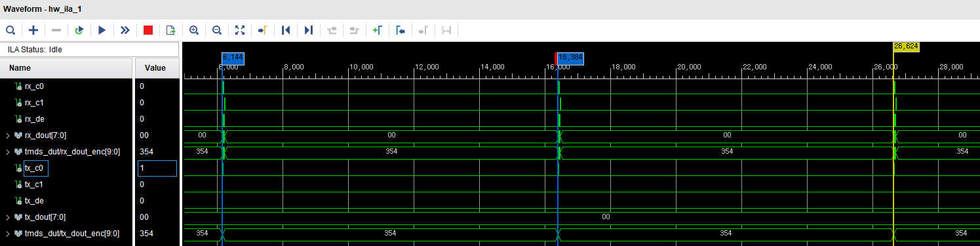Expand the tmds_dut/rx_dout_enc[9:0] bus

pyautogui.click(x=8, y=152)
